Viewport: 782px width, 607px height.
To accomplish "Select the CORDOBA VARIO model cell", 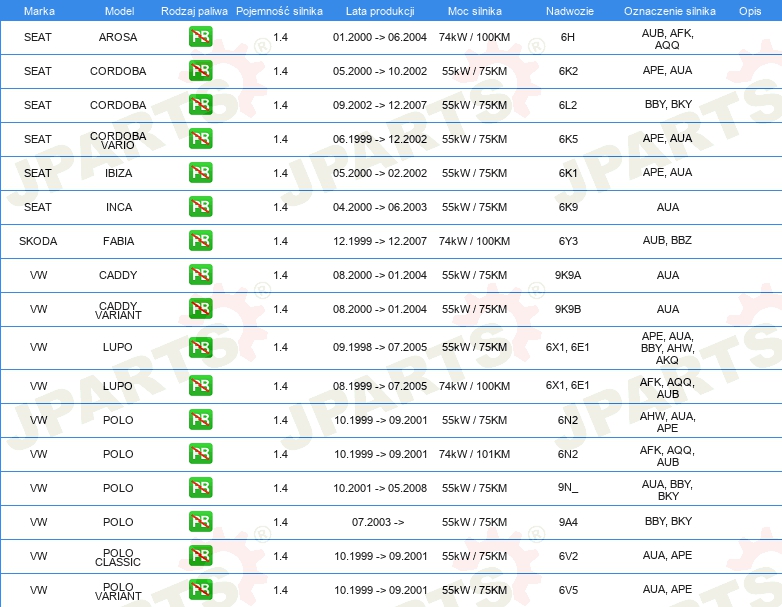I will click(x=118, y=140).
